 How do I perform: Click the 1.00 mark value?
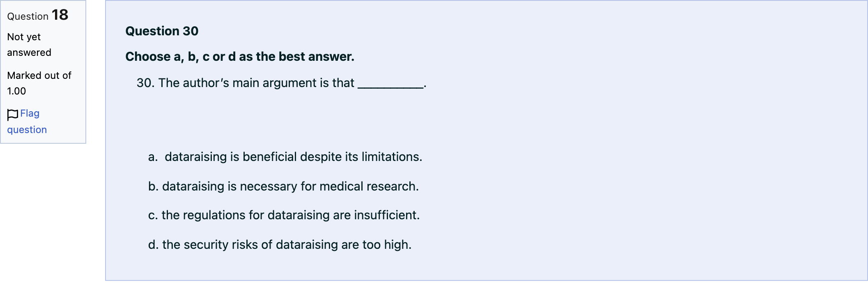16,91
